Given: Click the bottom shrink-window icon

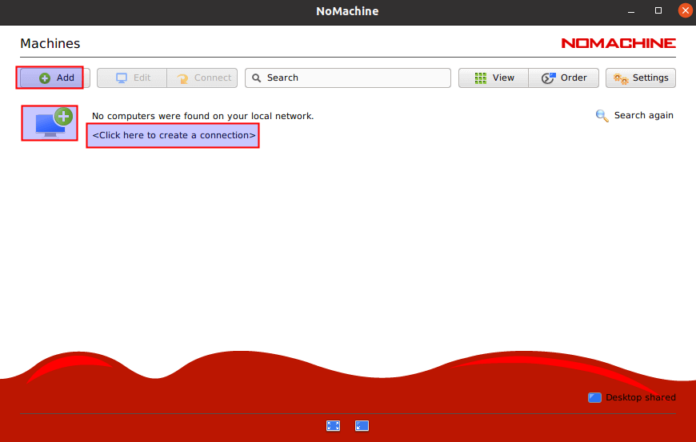Looking at the screenshot, I should (x=362, y=426).
